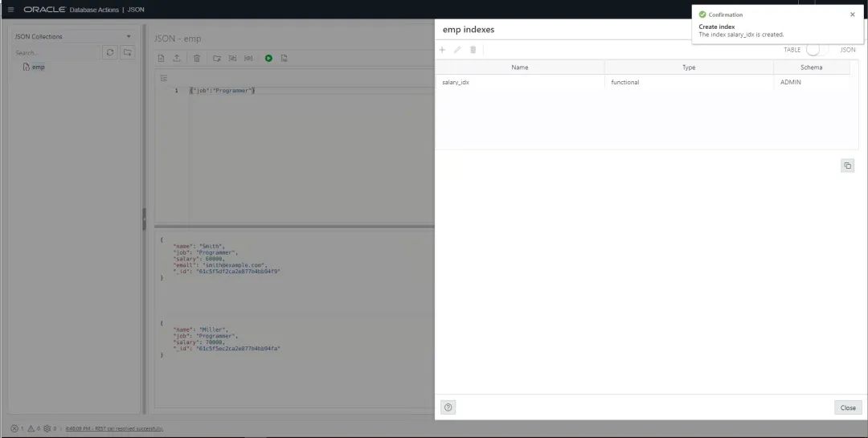
Task: Click the errors count status icon
Action: [14, 428]
